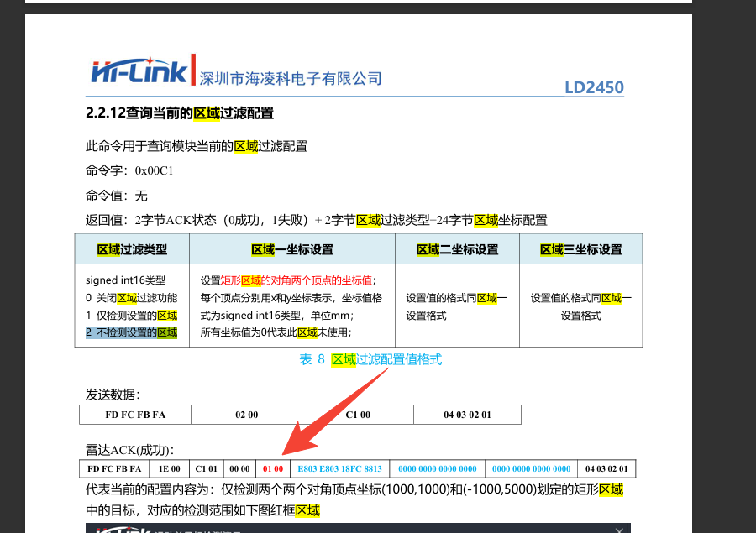Click line 中的目标，对应的检测范围如下图红框区域
This screenshot has height=533, width=756.
pyautogui.click(x=202, y=510)
